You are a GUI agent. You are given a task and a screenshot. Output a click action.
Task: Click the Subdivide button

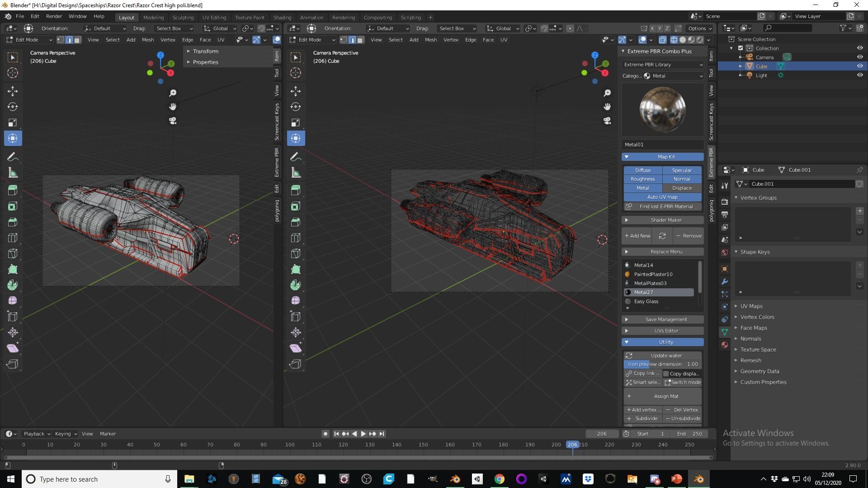tap(643, 418)
